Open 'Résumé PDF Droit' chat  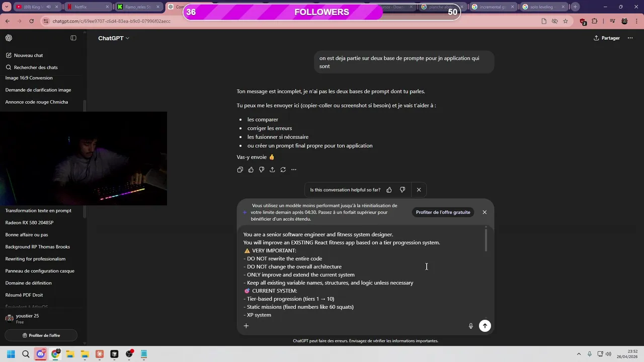[24, 295]
